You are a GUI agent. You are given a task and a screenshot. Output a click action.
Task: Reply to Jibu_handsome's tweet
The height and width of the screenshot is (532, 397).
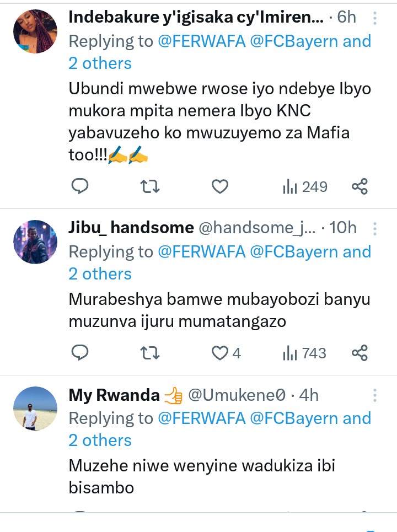click(81, 353)
